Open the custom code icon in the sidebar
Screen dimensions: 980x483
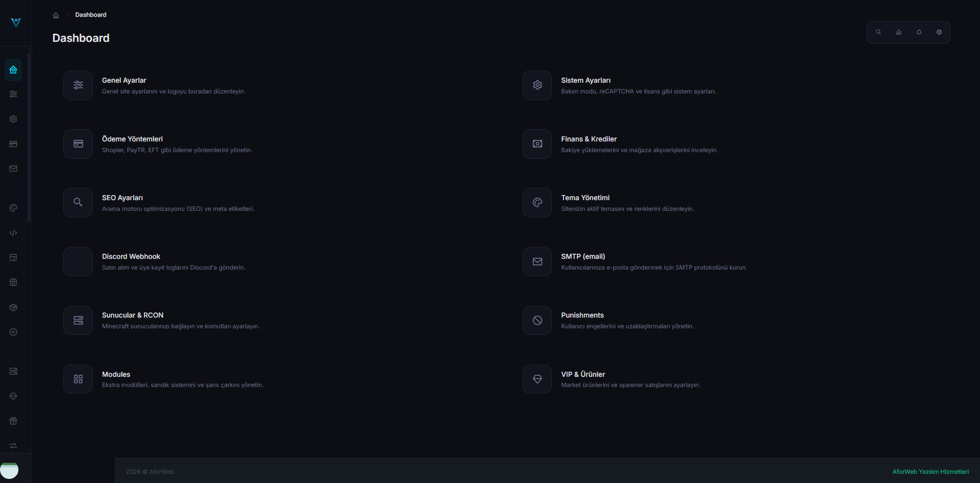[x=13, y=233]
